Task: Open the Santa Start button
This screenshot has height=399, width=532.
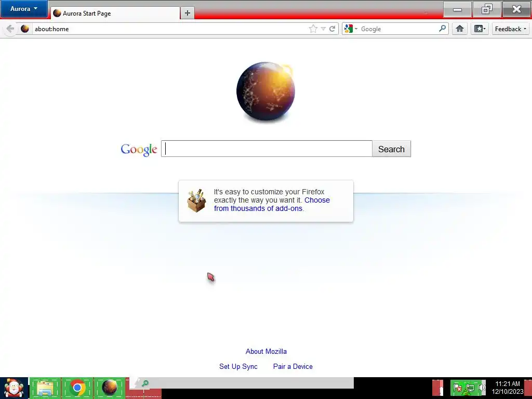Action: point(14,388)
